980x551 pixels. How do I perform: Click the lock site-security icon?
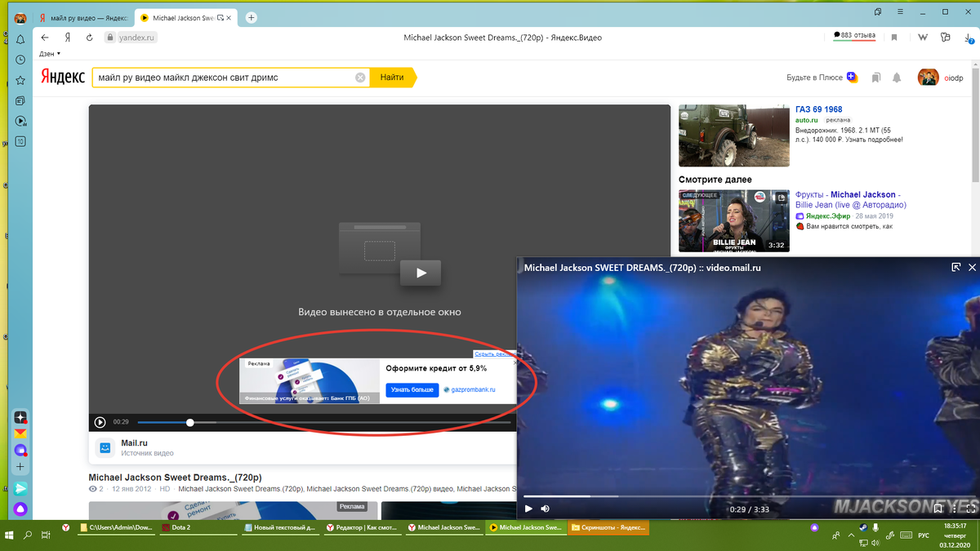[x=109, y=38]
